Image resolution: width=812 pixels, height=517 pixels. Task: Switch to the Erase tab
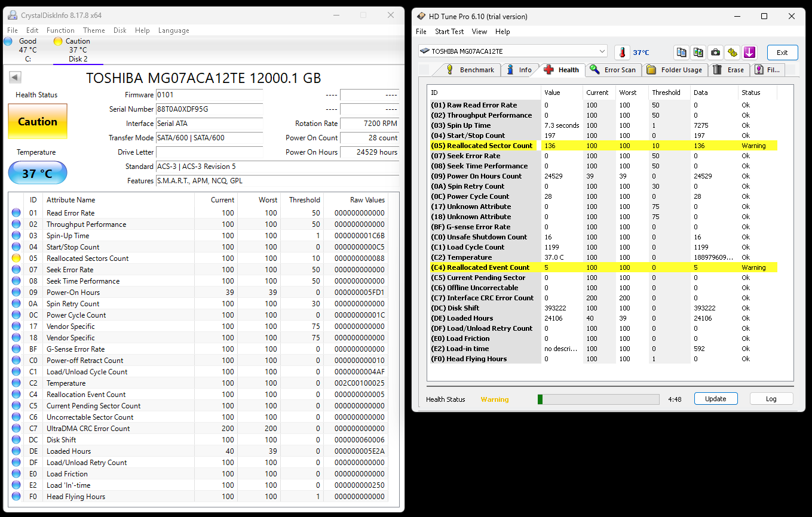728,70
